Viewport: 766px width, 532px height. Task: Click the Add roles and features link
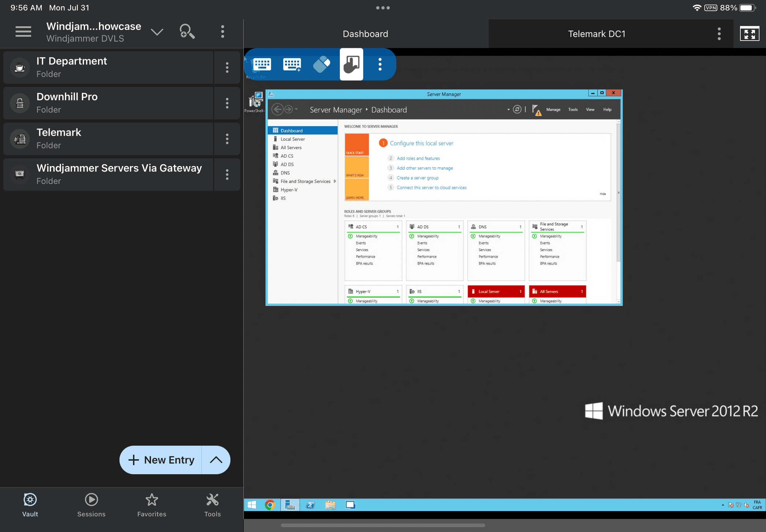point(418,158)
